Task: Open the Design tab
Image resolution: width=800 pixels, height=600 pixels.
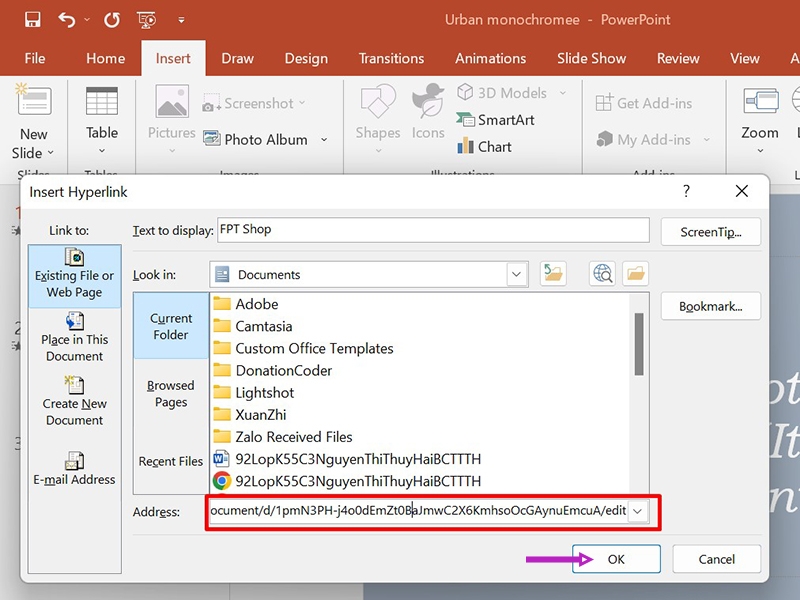Action: pos(306,59)
